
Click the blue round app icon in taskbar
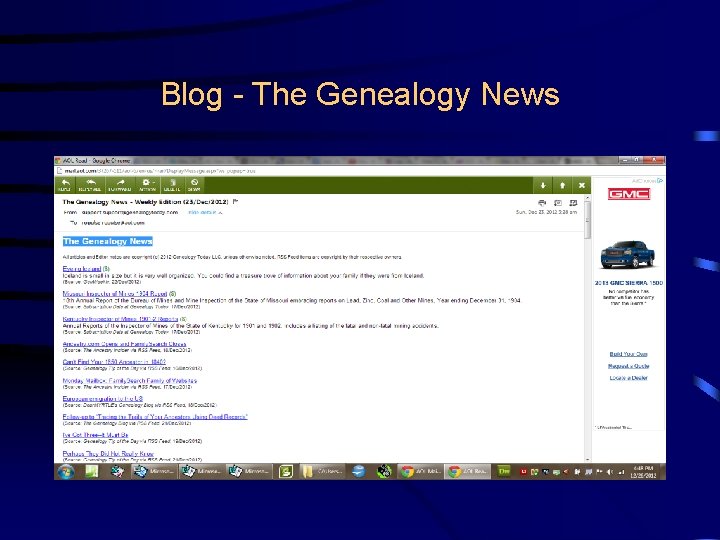tap(359, 472)
